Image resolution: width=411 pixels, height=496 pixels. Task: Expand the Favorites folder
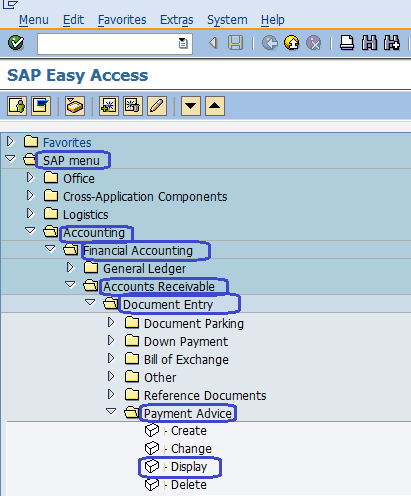click(x=10, y=142)
